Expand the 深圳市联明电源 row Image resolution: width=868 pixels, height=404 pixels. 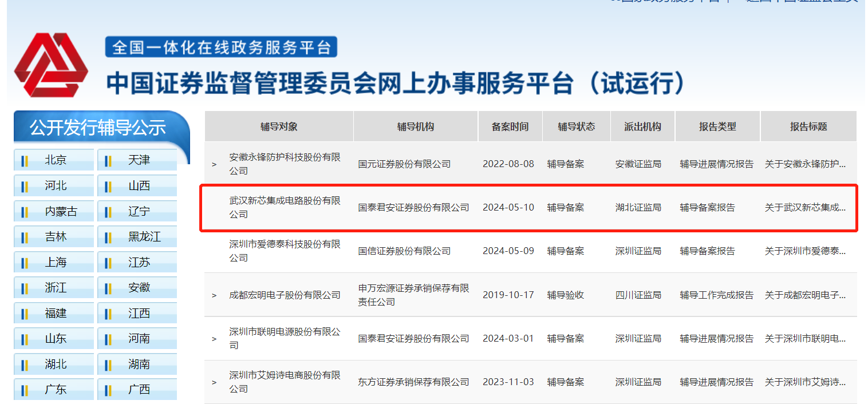[x=214, y=339]
